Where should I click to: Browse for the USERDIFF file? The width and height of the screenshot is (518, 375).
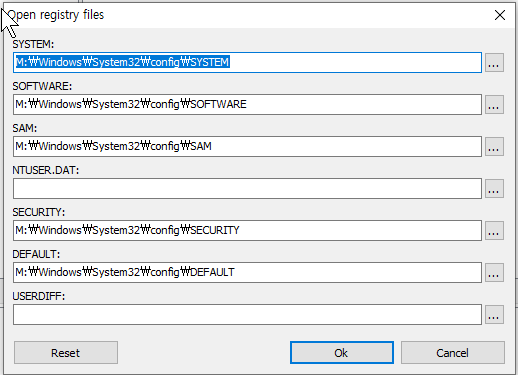[x=494, y=314]
